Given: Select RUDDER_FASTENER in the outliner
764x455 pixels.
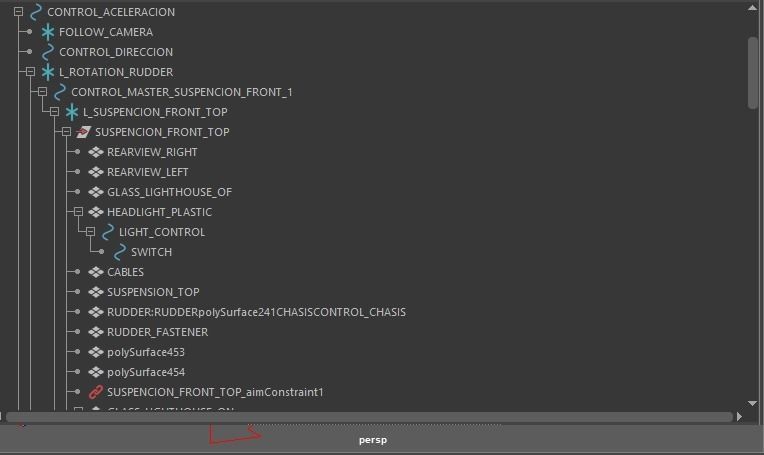Looking at the screenshot, I should [x=157, y=332].
